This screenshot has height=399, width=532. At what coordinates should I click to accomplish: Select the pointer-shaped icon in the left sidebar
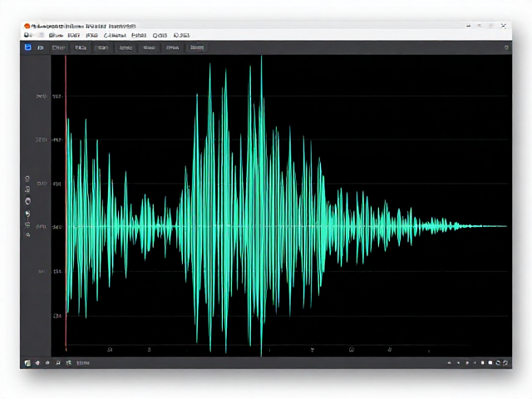coord(27,214)
